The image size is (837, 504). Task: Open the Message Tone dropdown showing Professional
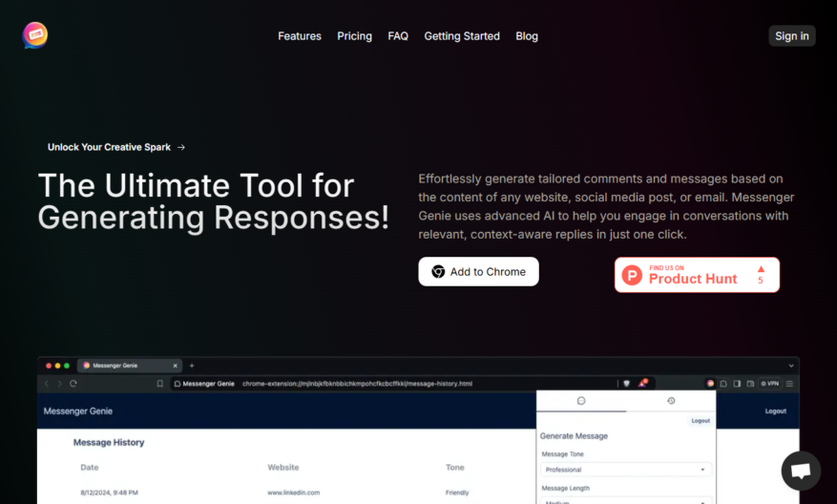click(626, 470)
